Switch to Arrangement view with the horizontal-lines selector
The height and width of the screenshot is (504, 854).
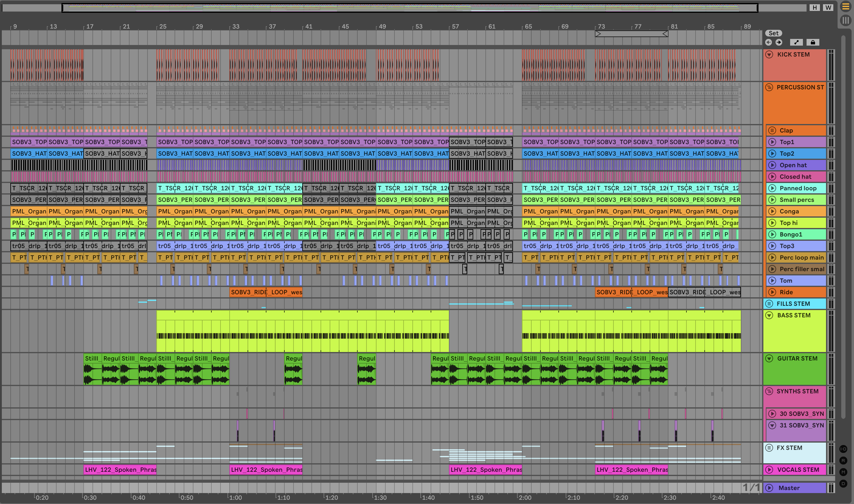845,6
